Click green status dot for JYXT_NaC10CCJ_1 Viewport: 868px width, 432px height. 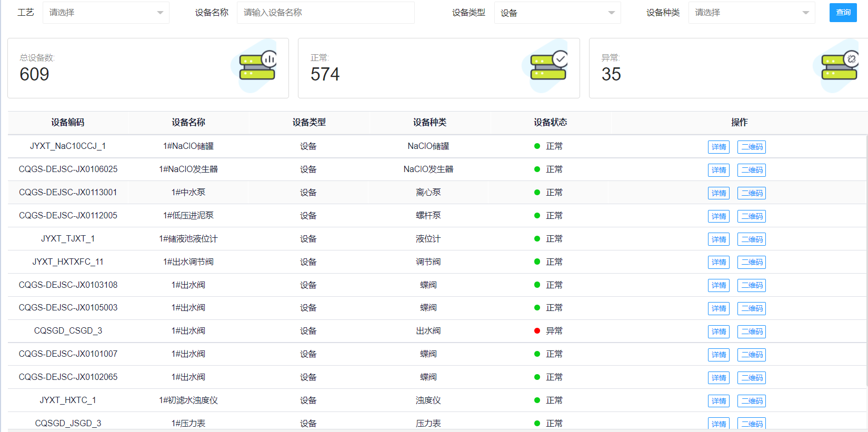[x=537, y=146]
